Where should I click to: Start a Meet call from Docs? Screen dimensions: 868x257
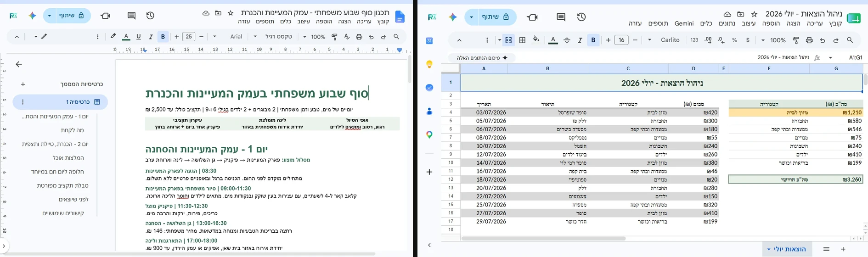point(105,16)
